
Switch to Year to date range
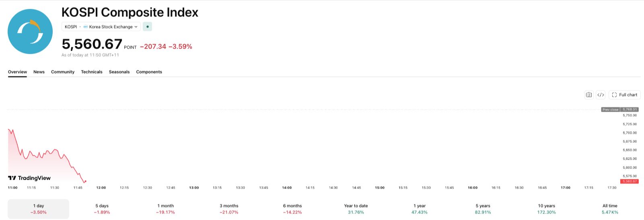[x=356, y=209]
